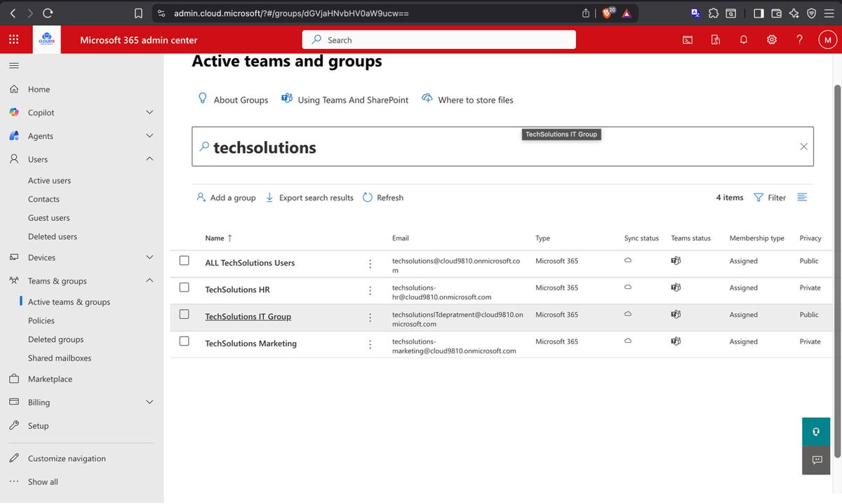Click the Privacy column header

(810, 238)
